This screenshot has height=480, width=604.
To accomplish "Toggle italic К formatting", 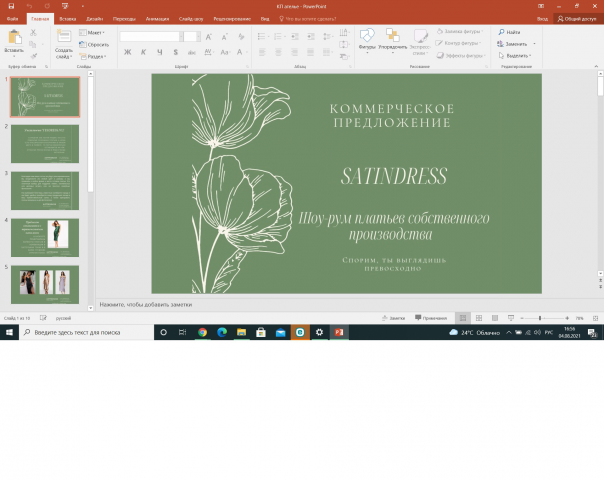I will point(143,52).
